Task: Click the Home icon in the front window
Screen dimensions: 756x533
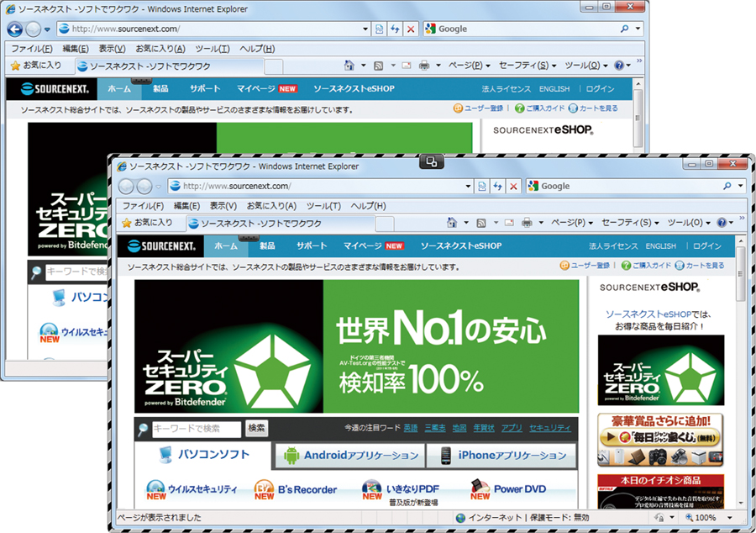Action: tap(452, 223)
